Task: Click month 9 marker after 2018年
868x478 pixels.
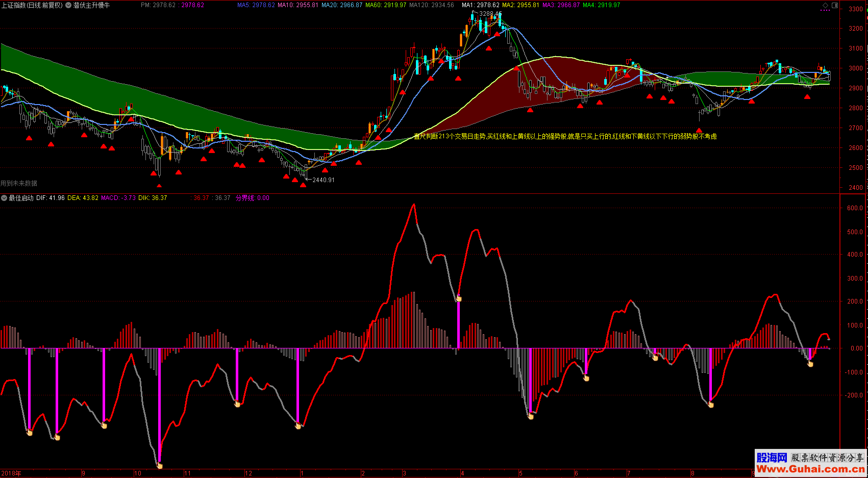Action: 84,473
